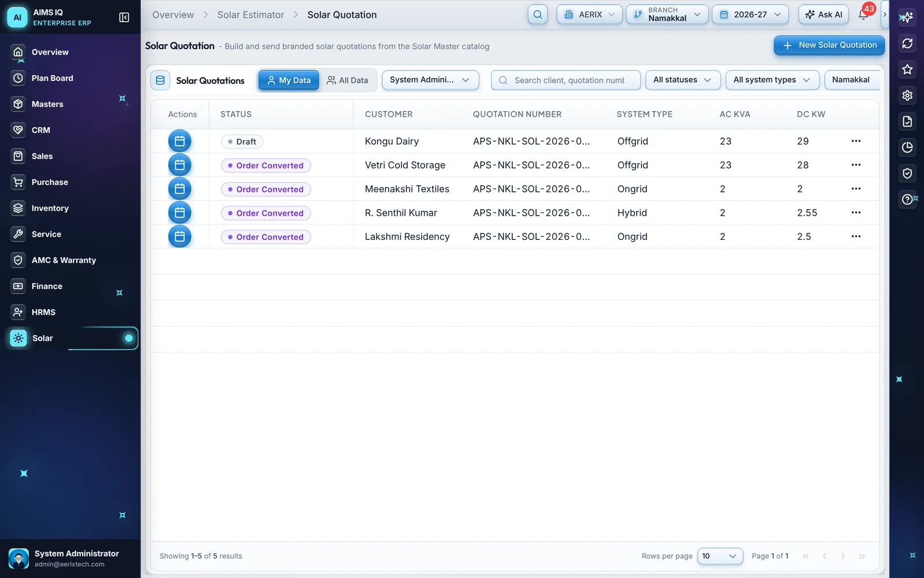This screenshot has height=578, width=924.
Task: Open the global search icon in header
Action: click(538, 14)
